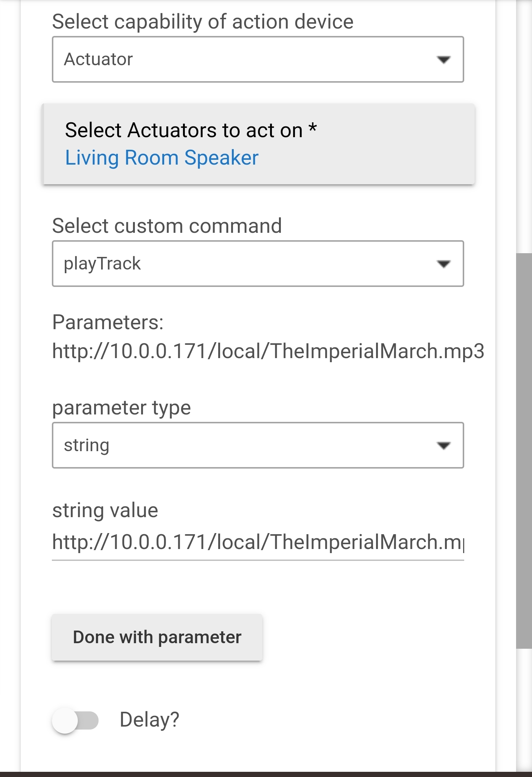Open the parameter type dropdown
The height and width of the screenshot is (777, 532).
click(x=258, y=445)
